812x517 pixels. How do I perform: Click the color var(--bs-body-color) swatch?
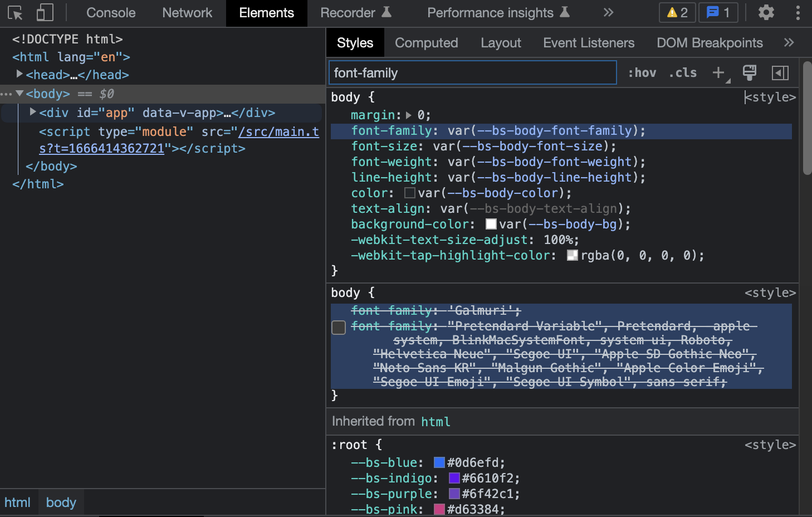(409, 193)
